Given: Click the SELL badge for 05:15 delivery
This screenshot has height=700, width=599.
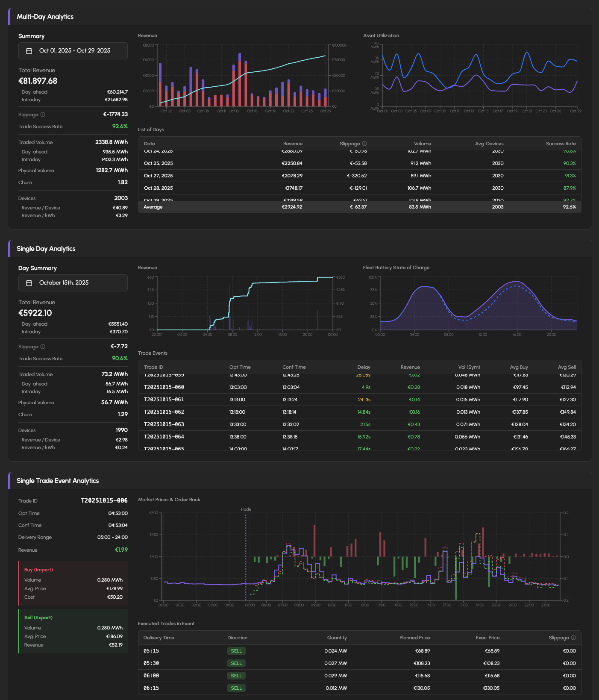Looking at the screenshot, I should (236, 651).
